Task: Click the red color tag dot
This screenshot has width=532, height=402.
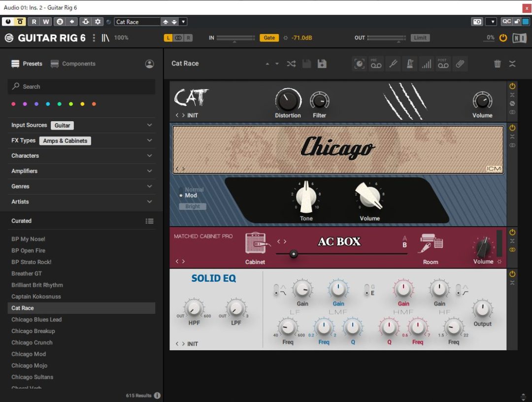Action: [x=14, y=104]
